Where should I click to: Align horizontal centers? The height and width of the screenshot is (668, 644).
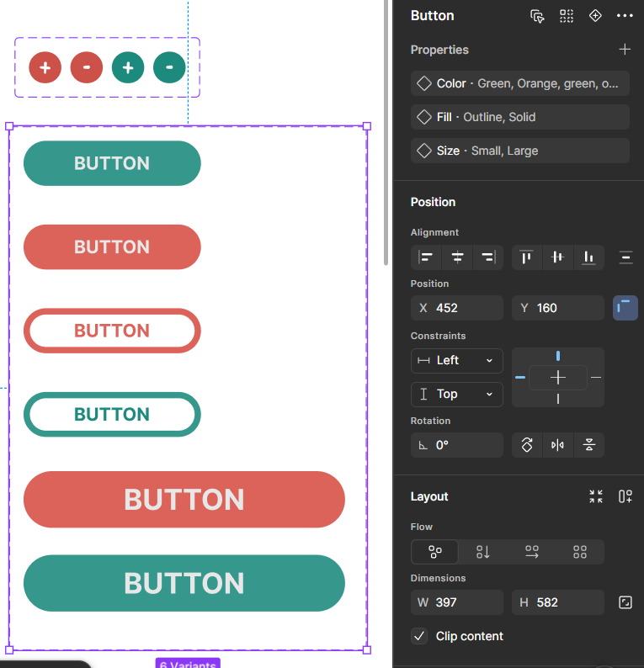(457, 257)
